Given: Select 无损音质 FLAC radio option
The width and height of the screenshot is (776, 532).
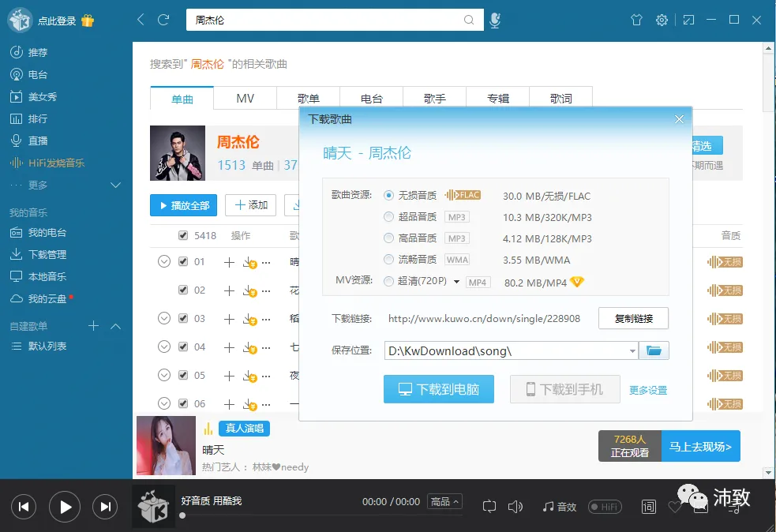Looking at the screenshot, I should point(389,196).
